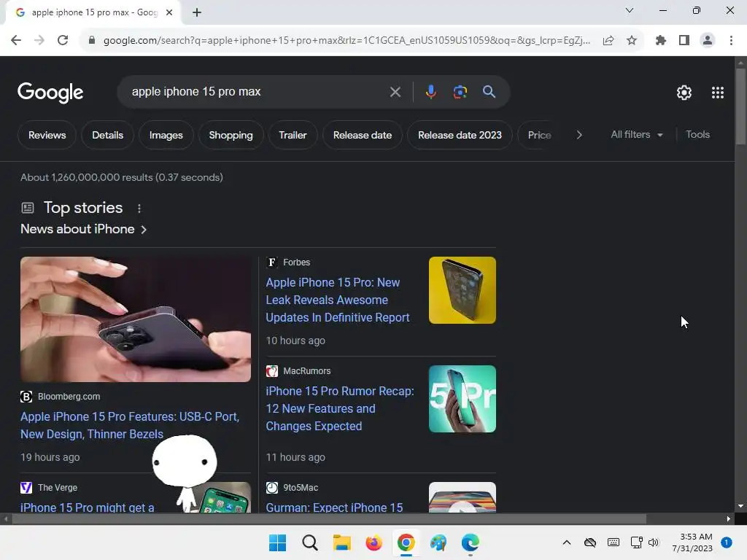Open the Paint app in taskbar
This screenshot has height=560, width=747.
[x=438, y=542]
